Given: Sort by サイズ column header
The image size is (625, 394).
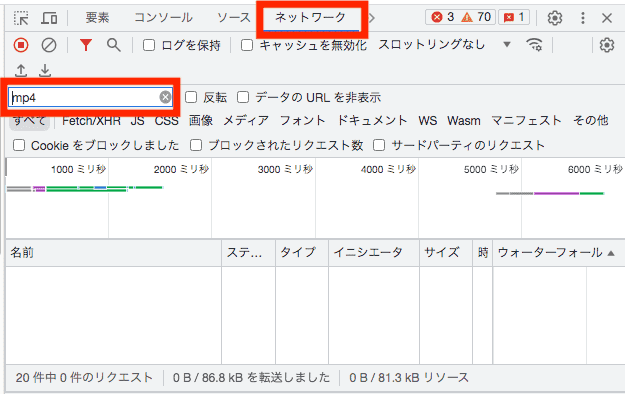Looking at the screenshot, I should click(446, 253).
